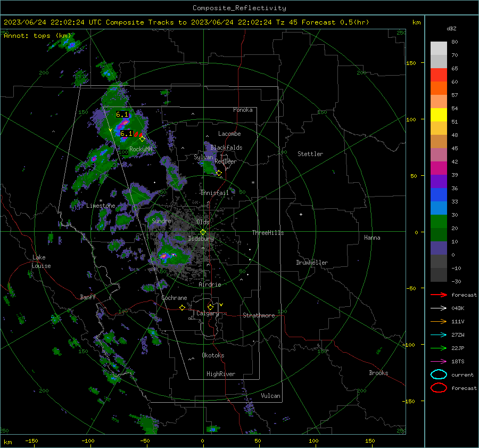
Task: Click the Okotoks label
Action: (x=213, y=355)
